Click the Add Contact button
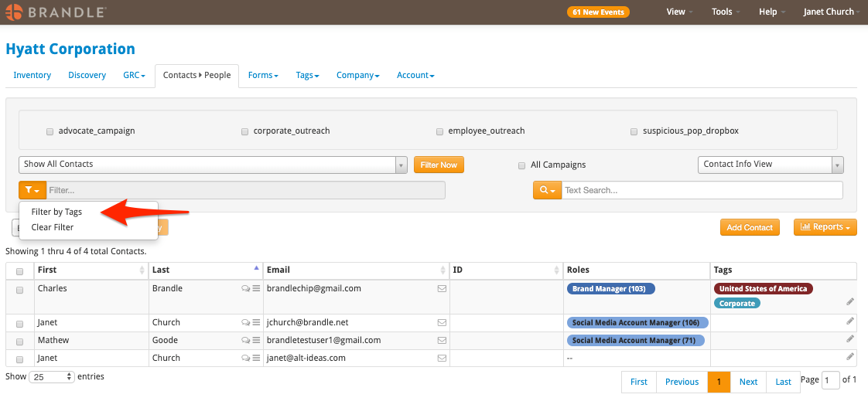This screenshot has width=868, height=408. pos(750,227)
